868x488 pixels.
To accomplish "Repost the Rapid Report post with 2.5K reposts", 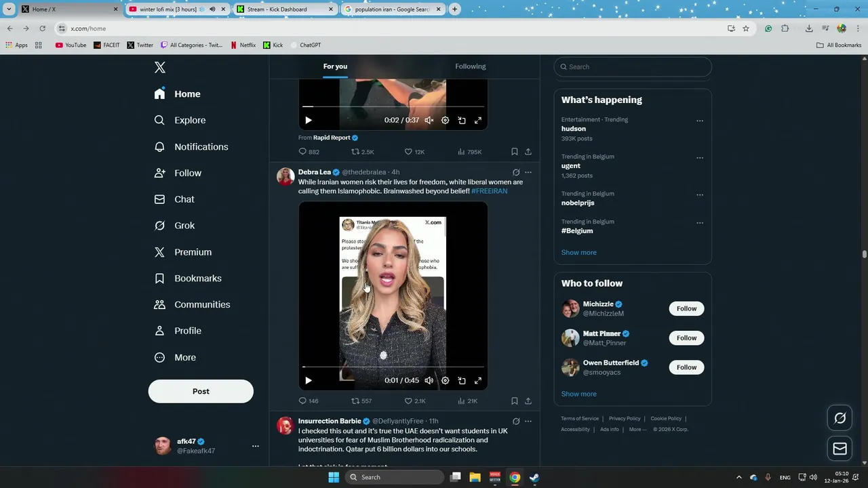I will coord(362,152).
